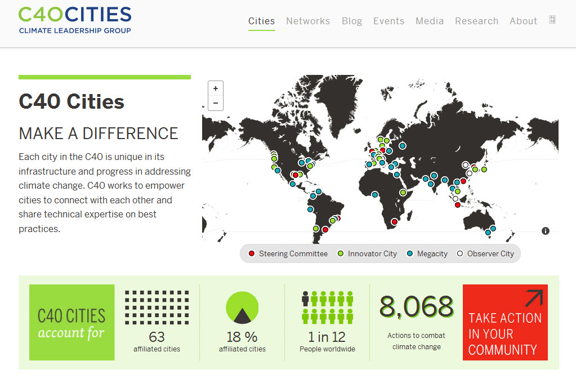The height and width of the screenshot is (392, 576).
Task: Open the Networks menu item
Action: (308, 21)
